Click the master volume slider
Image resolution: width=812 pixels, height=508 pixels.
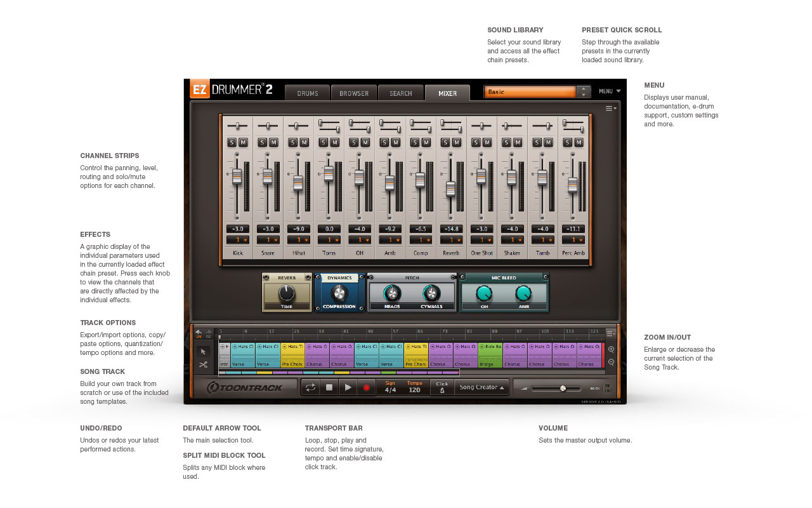556,388
